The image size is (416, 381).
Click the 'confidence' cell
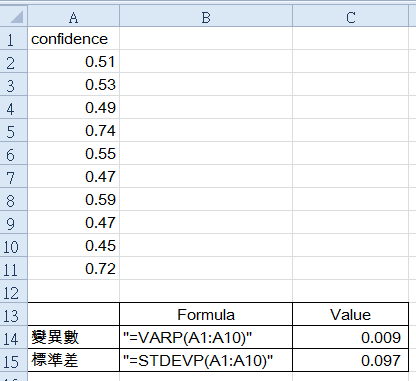click(73, 39)
